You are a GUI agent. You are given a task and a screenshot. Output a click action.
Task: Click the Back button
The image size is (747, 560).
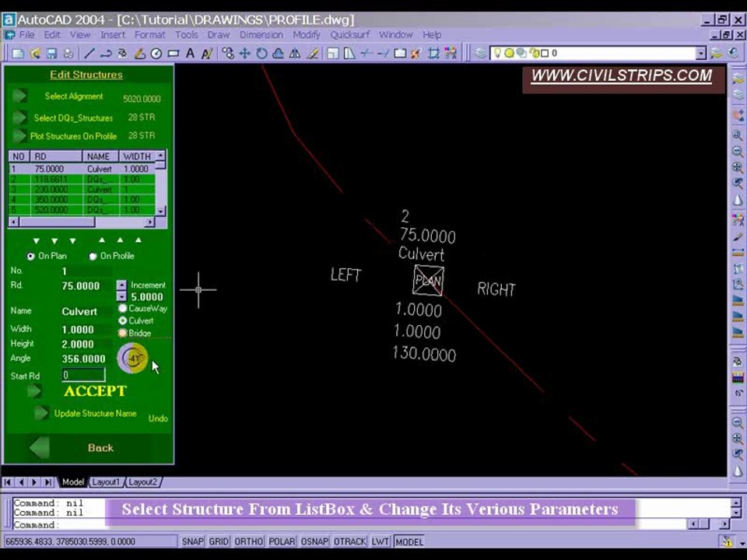(x=100, y=448)
